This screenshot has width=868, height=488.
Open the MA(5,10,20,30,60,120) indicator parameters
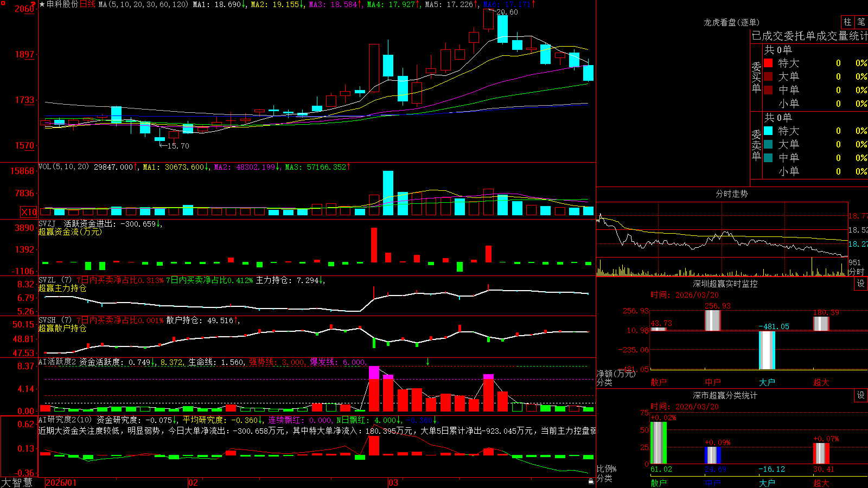(x=143, y=4)
